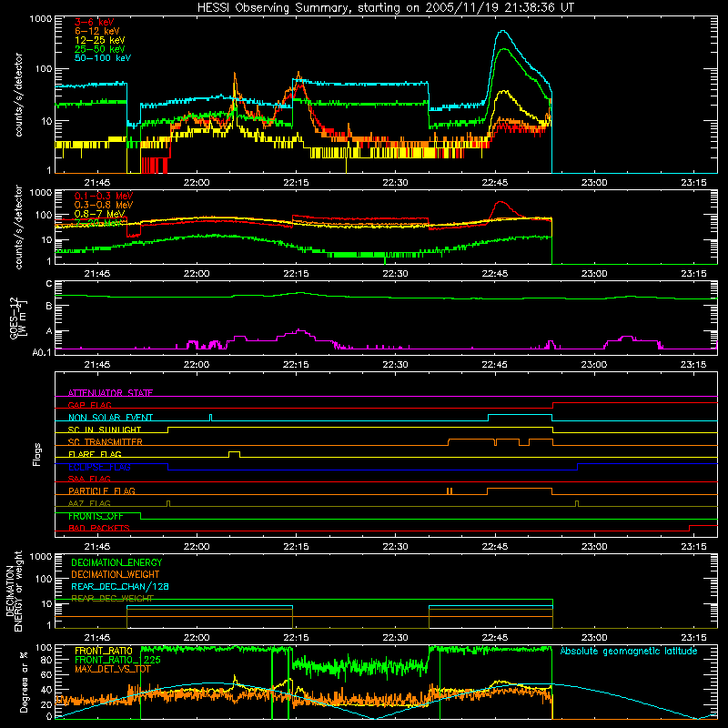
Task: Select the PARTICLE_FLAG label
Action: pyautogui.click(x=102, y=490)
